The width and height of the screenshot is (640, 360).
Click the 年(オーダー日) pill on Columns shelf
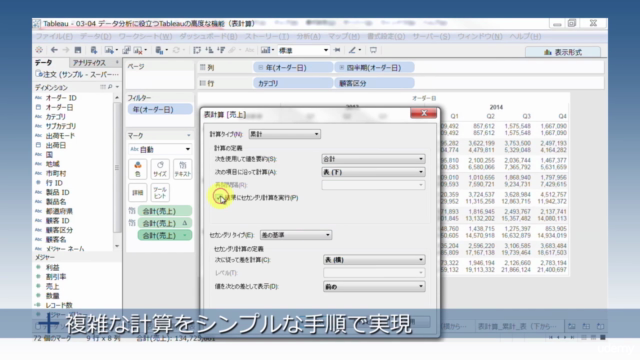(293, 68)
